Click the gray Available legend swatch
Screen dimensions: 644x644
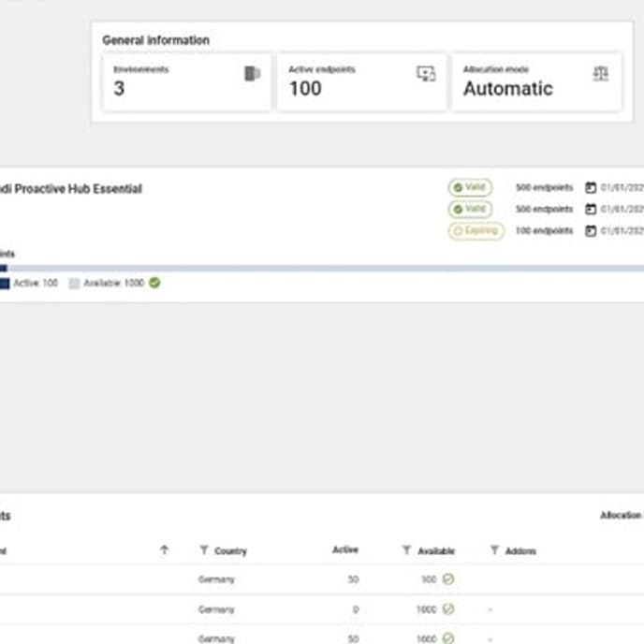pos(74,284)
